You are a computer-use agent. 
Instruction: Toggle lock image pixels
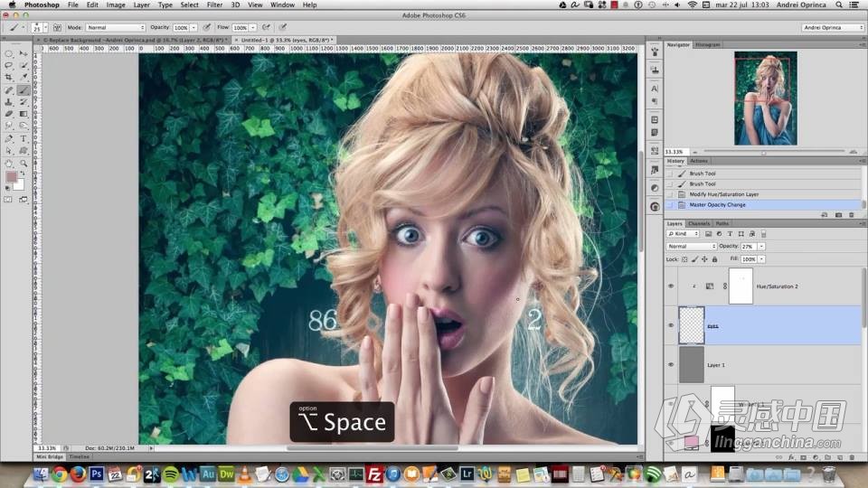point(694,259)
